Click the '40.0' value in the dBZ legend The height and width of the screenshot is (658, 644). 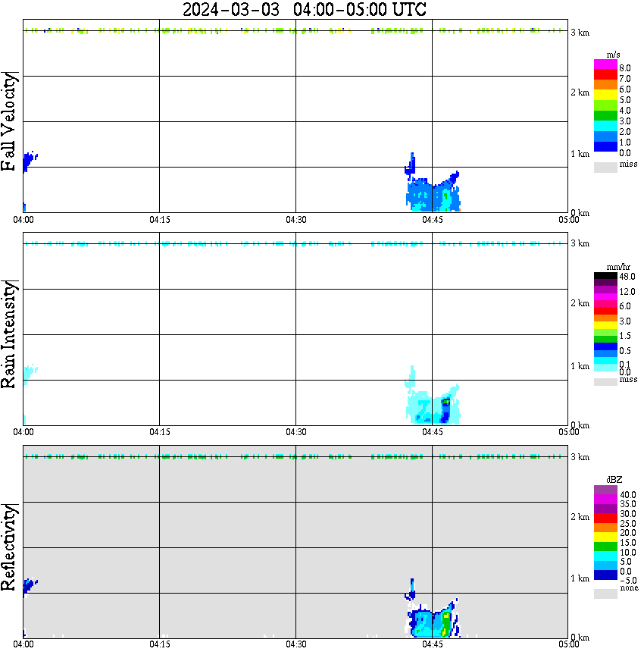click(x=628, y=495)
